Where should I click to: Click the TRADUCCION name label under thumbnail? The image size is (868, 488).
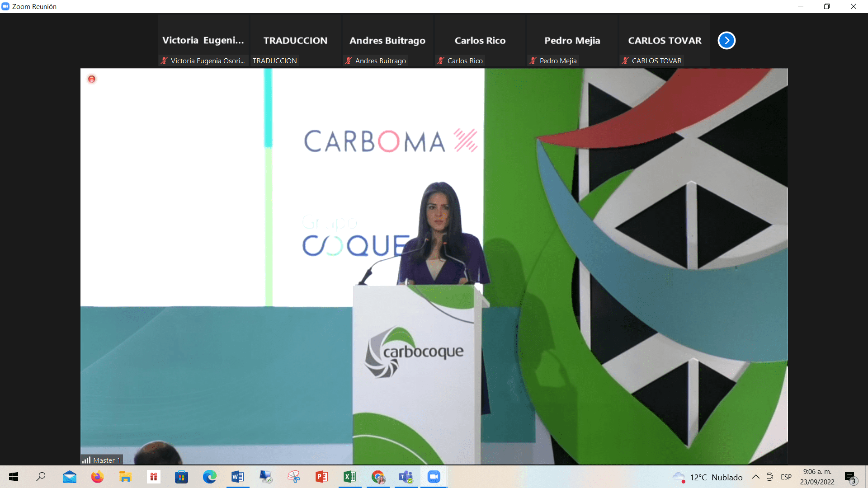pos(275,61)
